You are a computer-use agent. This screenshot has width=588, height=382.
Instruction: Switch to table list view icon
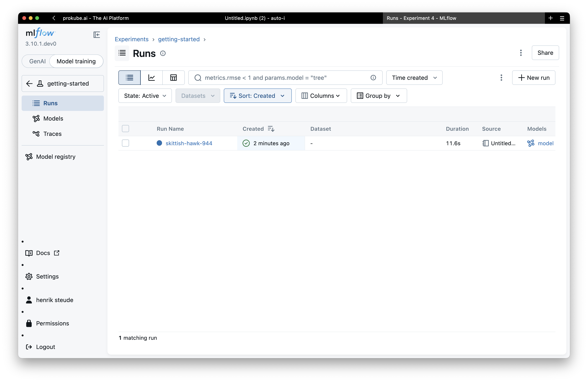pyautogui.click(x=129, y=78)
